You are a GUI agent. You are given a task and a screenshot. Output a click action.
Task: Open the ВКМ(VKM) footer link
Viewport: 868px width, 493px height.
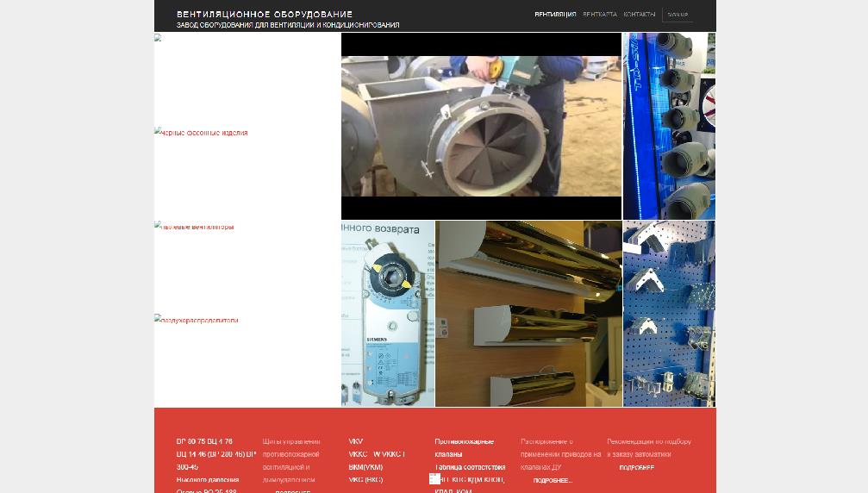pyautogui.click(x=365, y=467)
